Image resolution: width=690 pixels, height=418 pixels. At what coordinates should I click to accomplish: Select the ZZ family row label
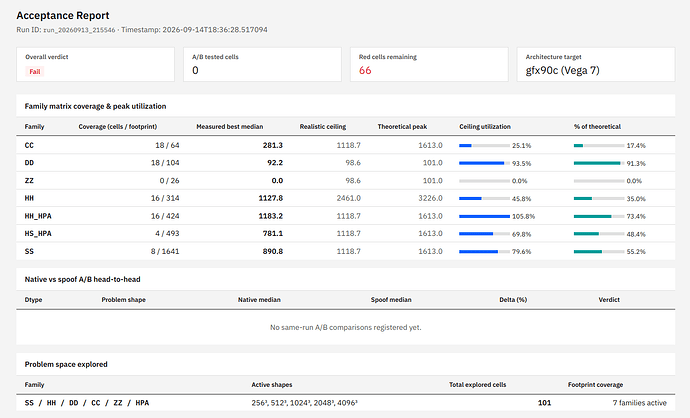(x=29, y=180)
